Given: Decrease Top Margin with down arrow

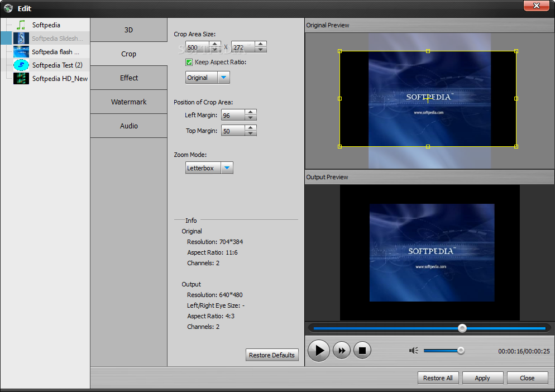Looking at the screenshot, I should [251, 133].
